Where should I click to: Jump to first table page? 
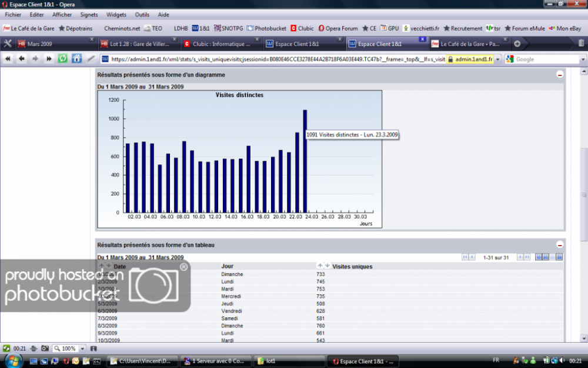click(465, 257)
